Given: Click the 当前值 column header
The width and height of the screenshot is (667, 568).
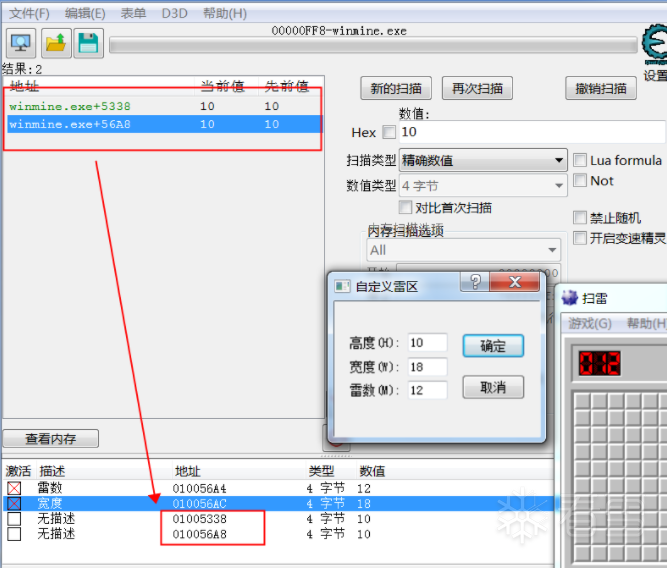Looking at the screenshot, I should (222, 86).
